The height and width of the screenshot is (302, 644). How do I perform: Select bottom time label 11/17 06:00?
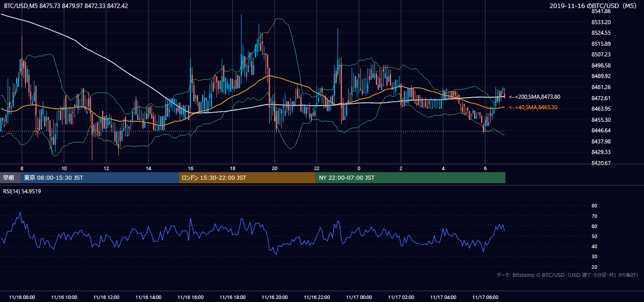[x=485, y=297]
